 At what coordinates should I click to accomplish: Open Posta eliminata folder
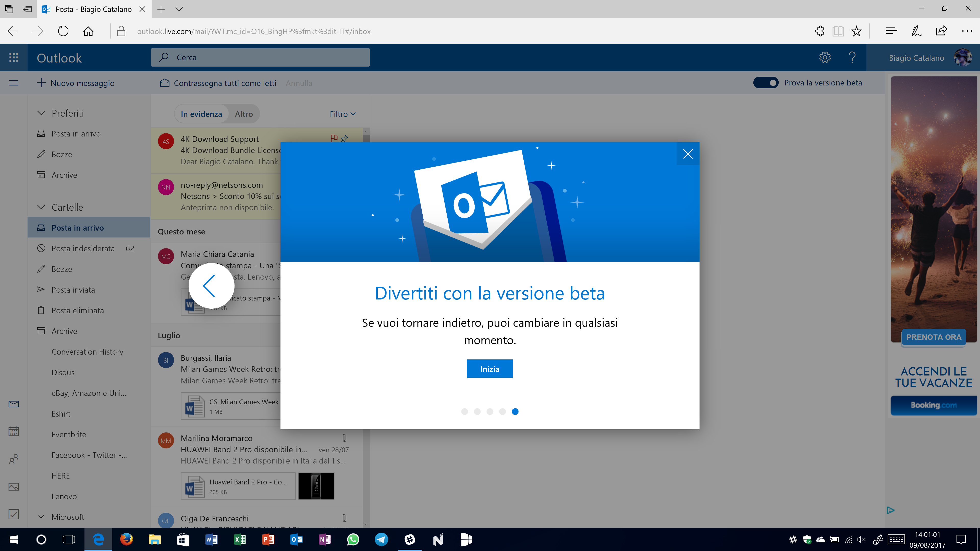(89, 310)
